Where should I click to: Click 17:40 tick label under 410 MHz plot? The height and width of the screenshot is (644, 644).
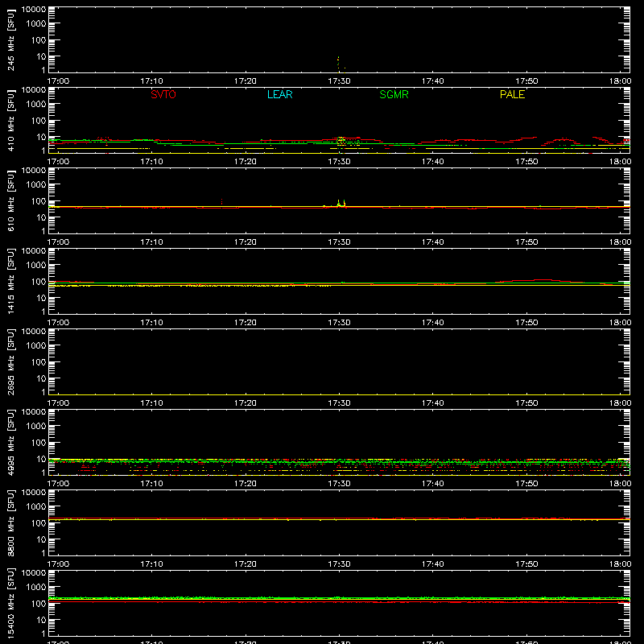coord(432,162)
